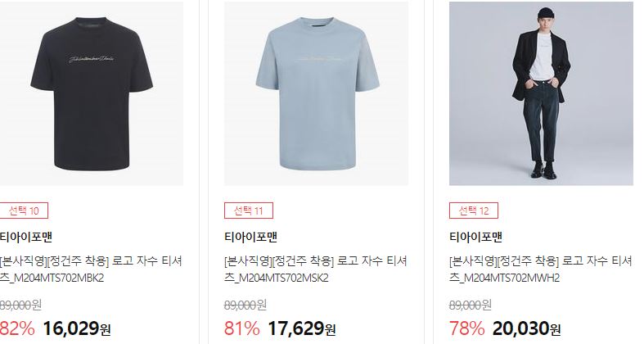Click the 선택 10 badge
The height and width of the screenshot is (344, 644).
[24, 210]
